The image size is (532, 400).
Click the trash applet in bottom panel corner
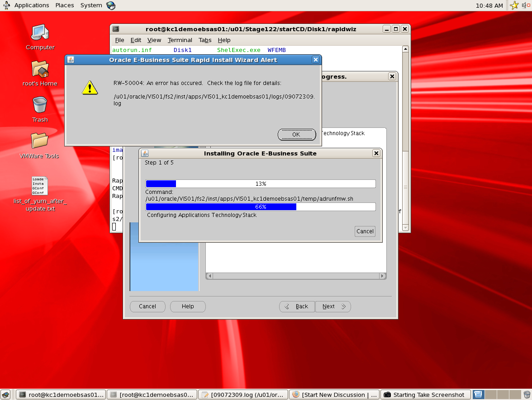[x=527, y=395]
